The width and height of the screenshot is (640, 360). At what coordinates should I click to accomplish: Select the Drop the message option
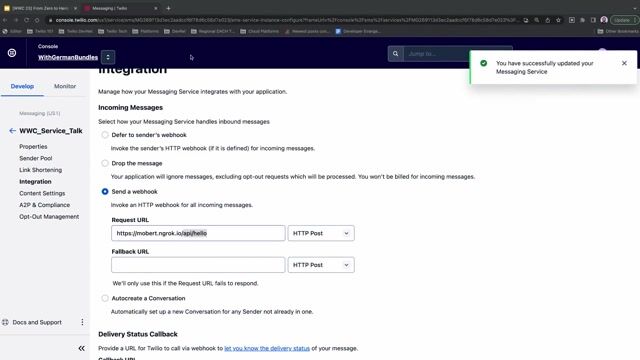coord(105,163)
